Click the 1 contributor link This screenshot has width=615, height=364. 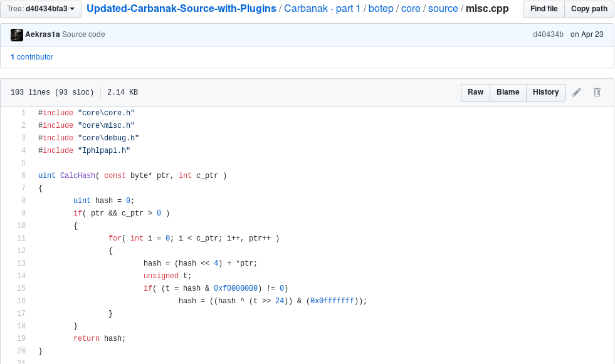(32, 57)
